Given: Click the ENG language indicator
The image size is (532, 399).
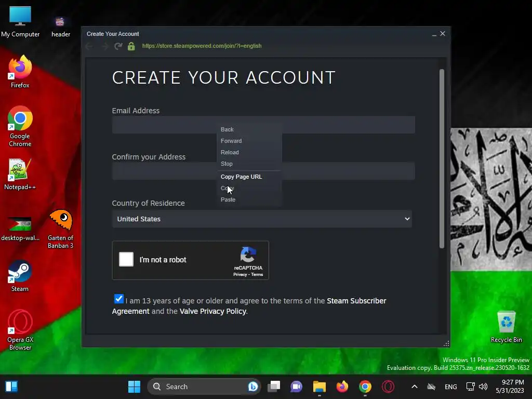Looking at the screenshot, I should (450, 387).
